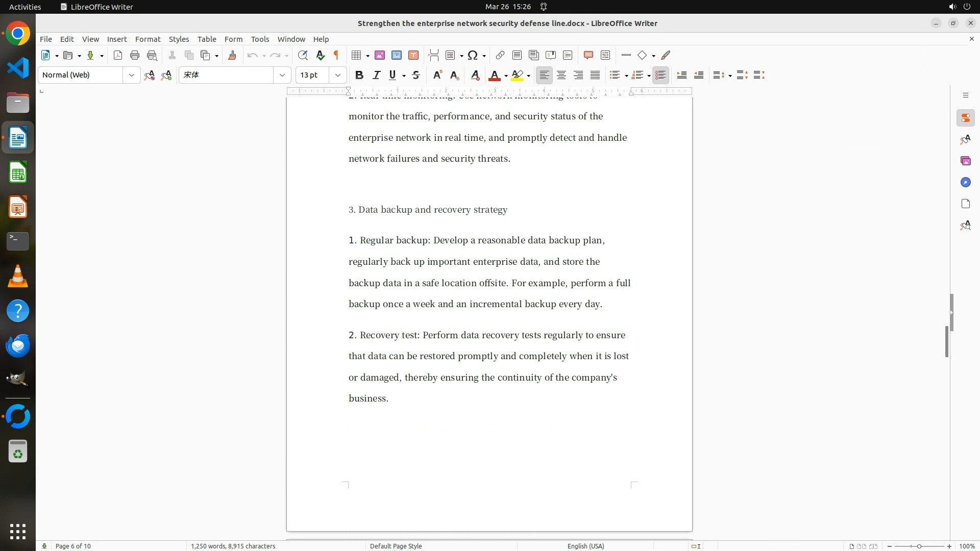Export document directly as PDF
Screen dimensions: 980x551
(x=118, y=56)
